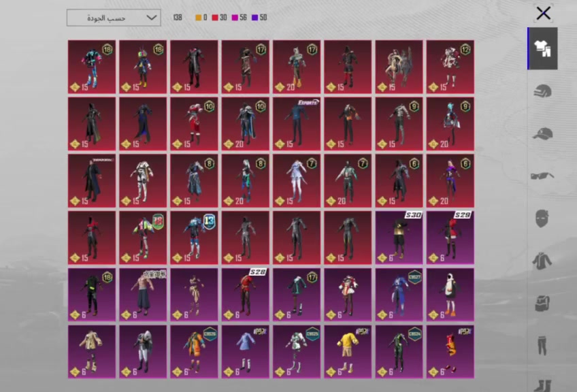Select the S30 season outfit

pyautogui.click(x=399, y=238)
